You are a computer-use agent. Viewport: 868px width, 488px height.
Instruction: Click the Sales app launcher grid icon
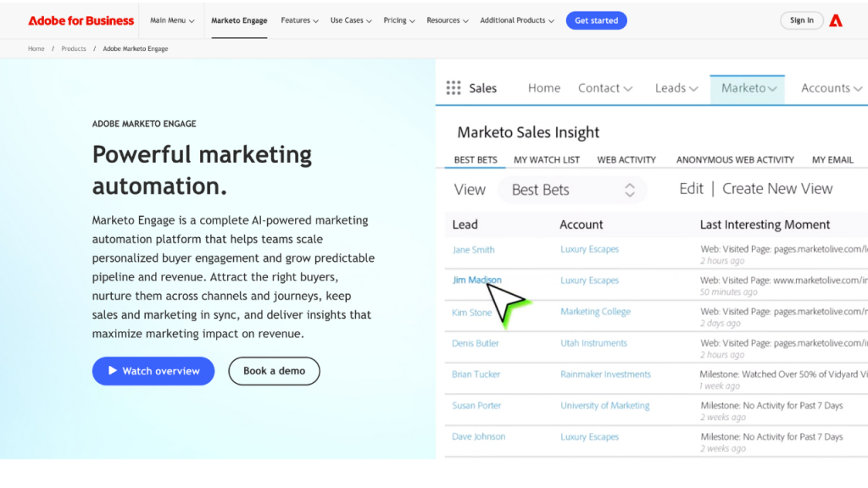453,88
